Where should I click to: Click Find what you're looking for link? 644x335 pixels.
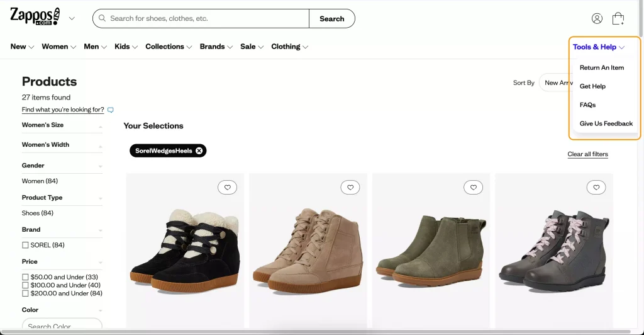coord(63,110)
